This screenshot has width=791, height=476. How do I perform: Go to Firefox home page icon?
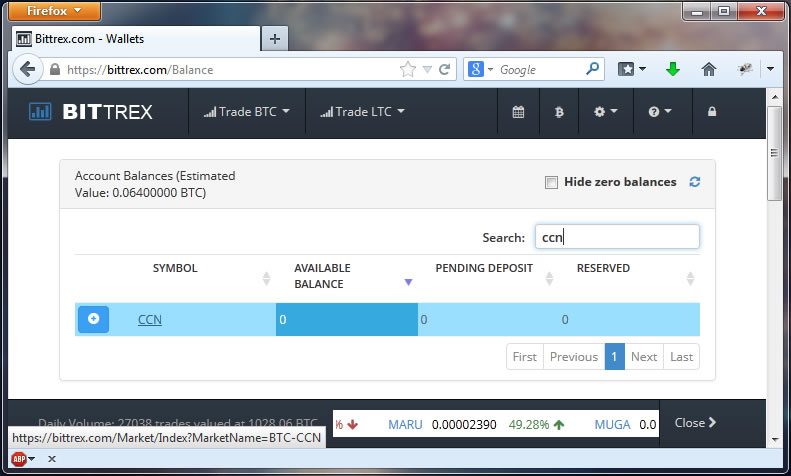(x=709, y=69)
